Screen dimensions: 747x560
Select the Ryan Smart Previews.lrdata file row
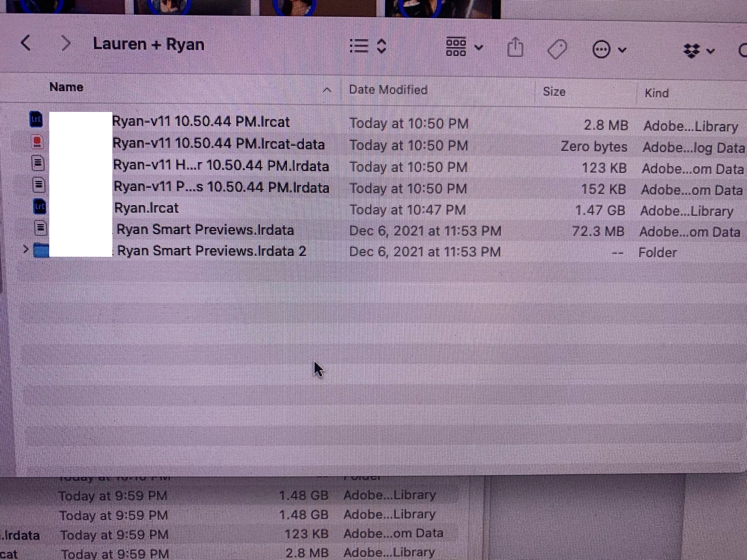(x=205, y=230)
